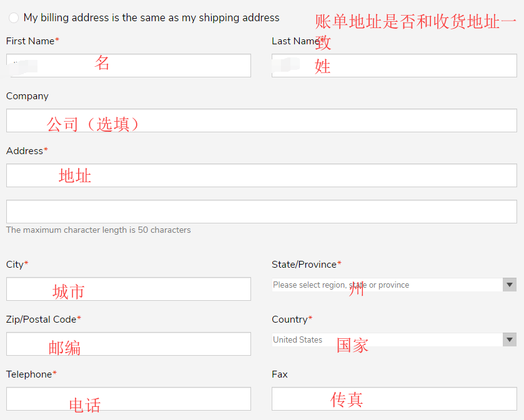Click the First Name input field
524x420 pixels.
click(128, 66)
